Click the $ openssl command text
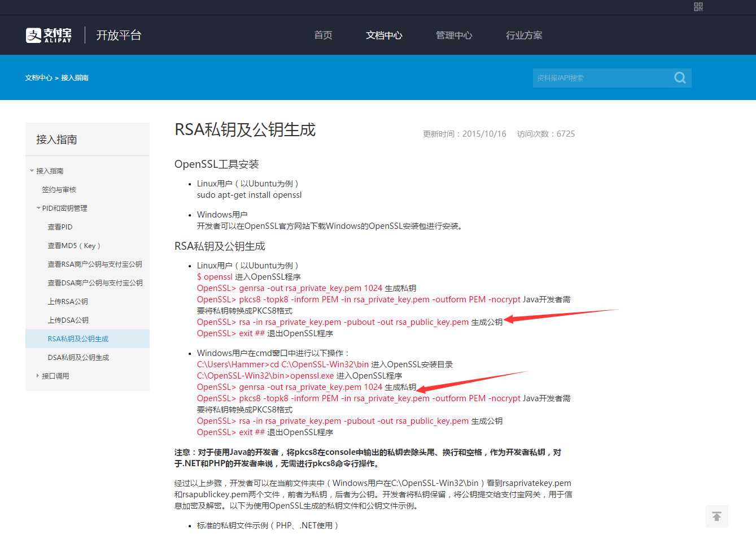756x534 pixels. (x=215, y=277)
